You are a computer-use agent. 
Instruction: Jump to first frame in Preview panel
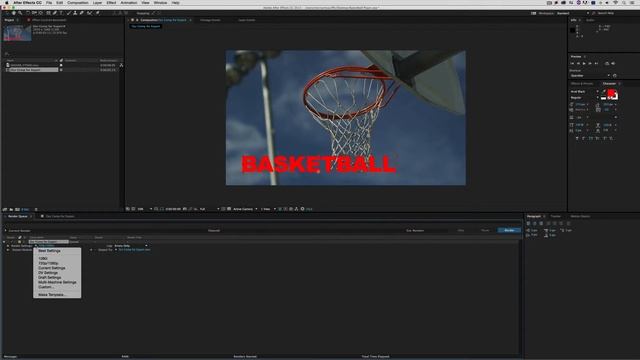(x=572, y=63)
